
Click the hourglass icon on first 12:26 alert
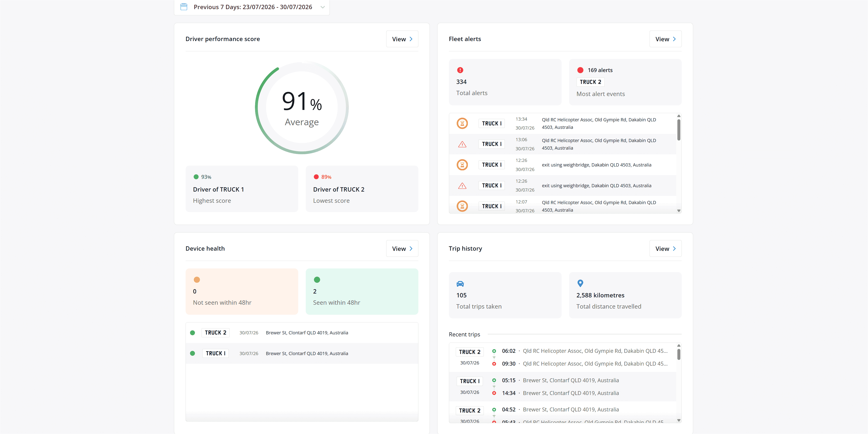(x=462, y=165)
